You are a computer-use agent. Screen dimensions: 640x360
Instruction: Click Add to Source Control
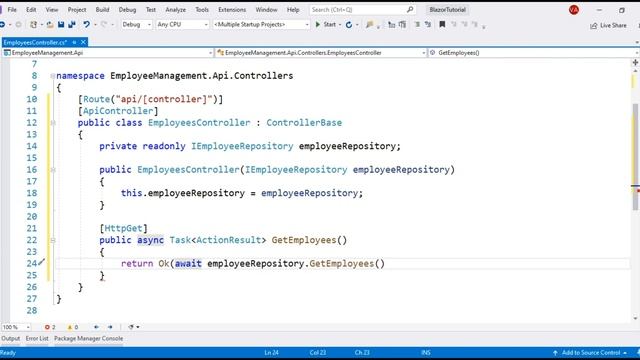[590, 353]
